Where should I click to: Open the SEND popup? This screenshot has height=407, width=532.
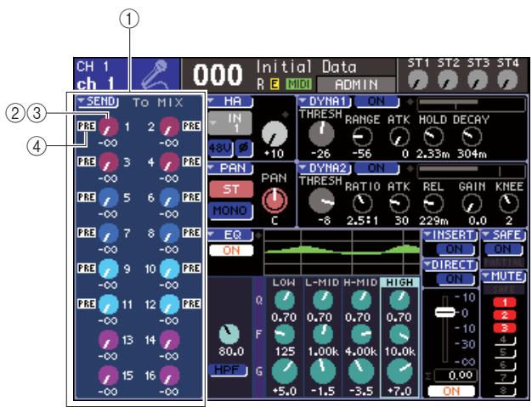(97, 102)
